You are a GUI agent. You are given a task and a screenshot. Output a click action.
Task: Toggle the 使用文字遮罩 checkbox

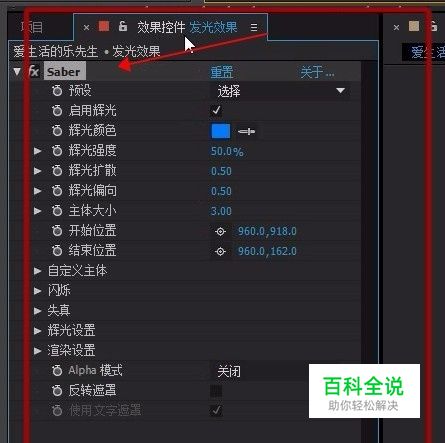[216, 410]
